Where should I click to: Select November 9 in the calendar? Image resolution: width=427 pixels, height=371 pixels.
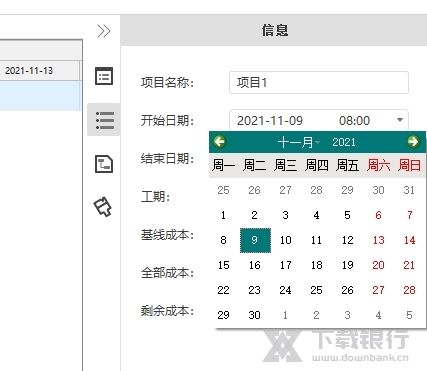point(255,240)
